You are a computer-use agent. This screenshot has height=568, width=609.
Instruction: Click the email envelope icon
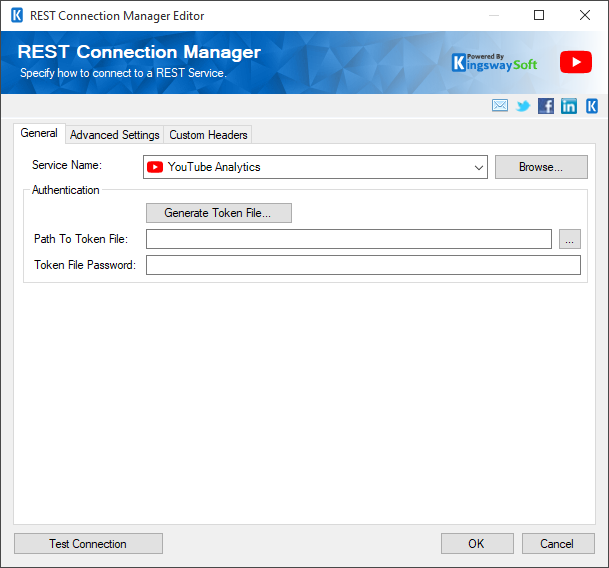tap(499, 105)
